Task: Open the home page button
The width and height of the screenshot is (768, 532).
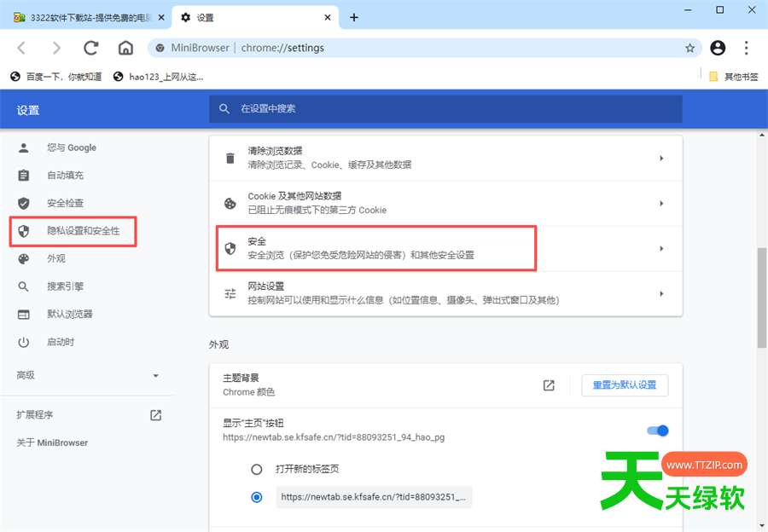Action: tap(126, 48)
